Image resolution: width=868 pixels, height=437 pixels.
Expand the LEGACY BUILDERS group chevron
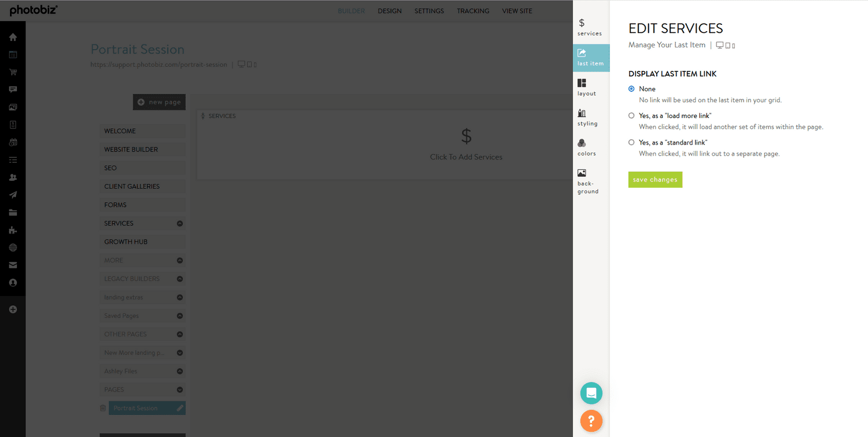coord(179,279)
